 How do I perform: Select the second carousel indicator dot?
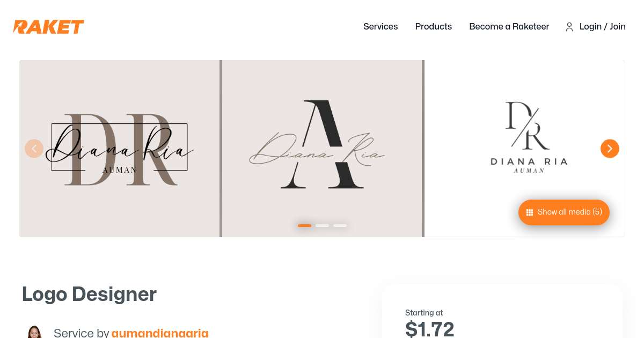tap(322, 225)
